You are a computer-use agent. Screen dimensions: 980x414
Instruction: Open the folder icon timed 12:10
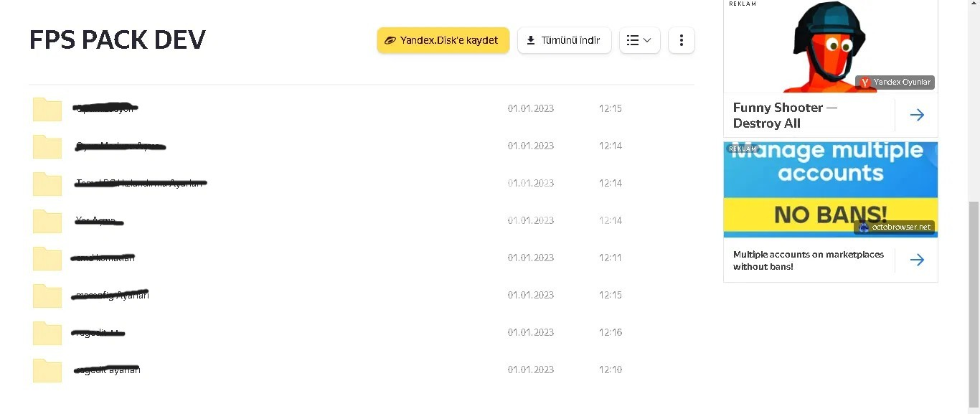click(x=47, y=370)
